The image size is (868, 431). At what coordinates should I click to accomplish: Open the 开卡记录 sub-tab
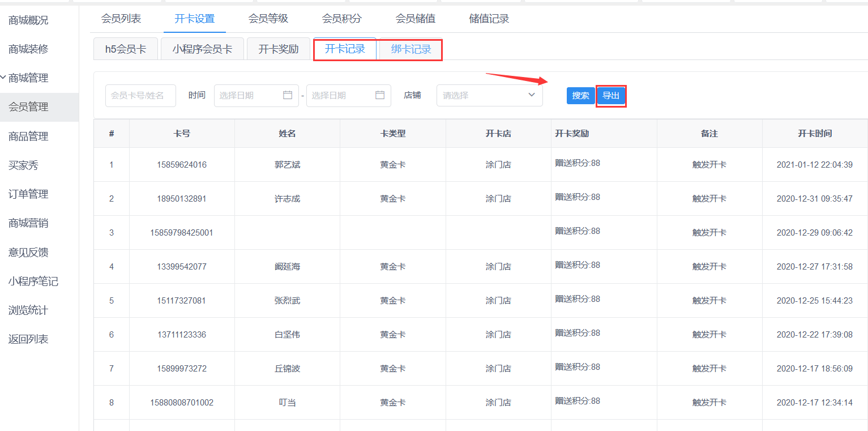(345, 49)
